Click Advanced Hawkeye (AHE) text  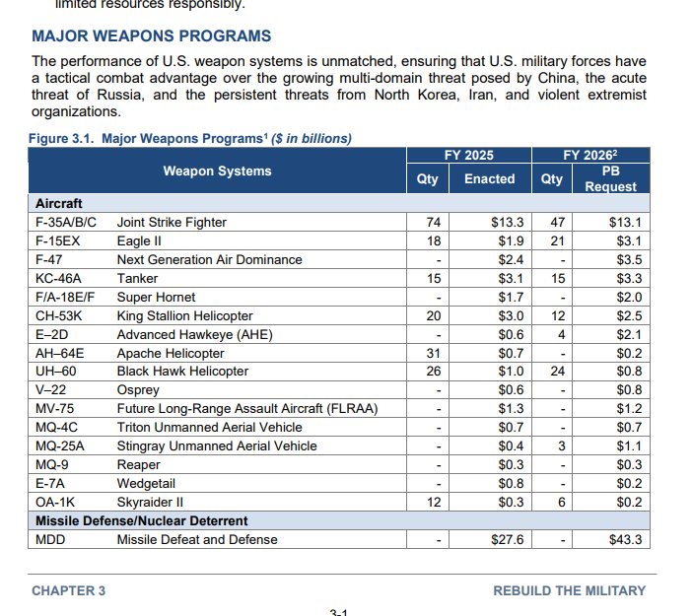point(195,334)
